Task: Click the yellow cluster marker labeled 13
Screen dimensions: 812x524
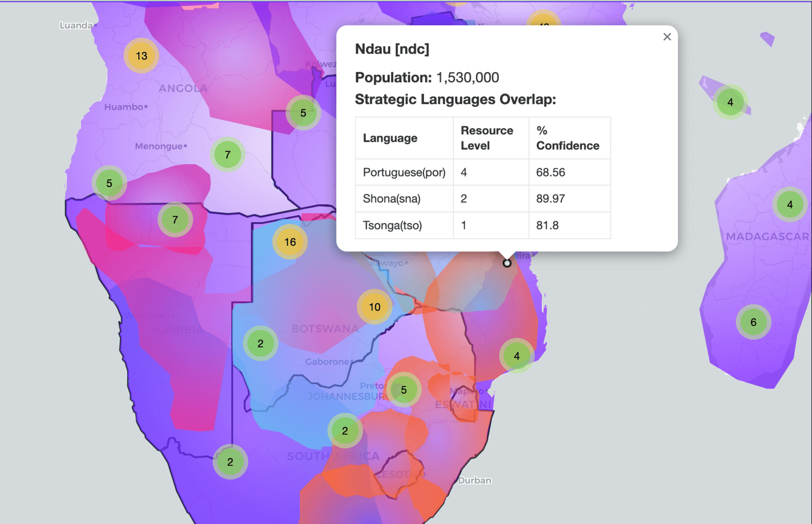Action: click(141, 55)
